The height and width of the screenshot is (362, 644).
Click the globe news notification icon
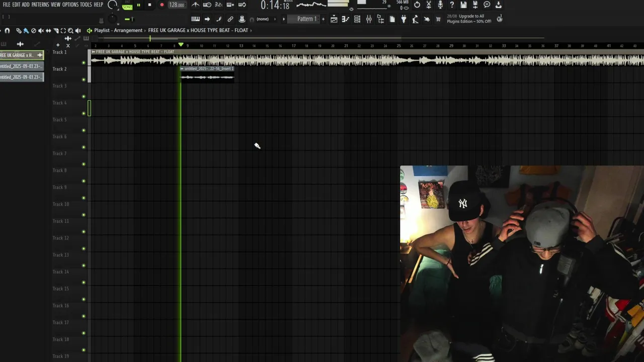pyautogui.click(x=500, y=19)
